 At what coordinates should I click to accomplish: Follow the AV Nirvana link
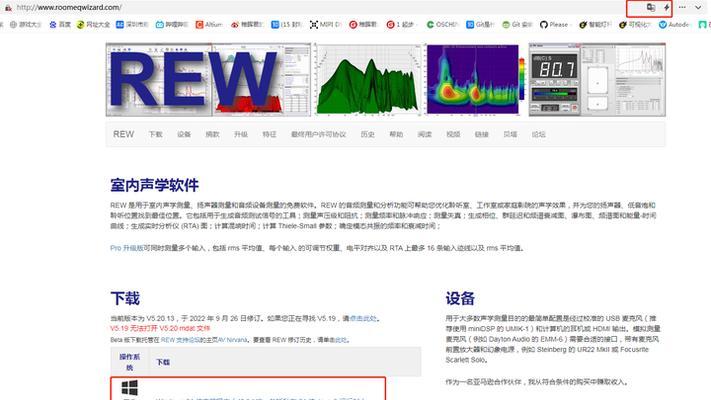pyautogui.click(x=233, y=340)
